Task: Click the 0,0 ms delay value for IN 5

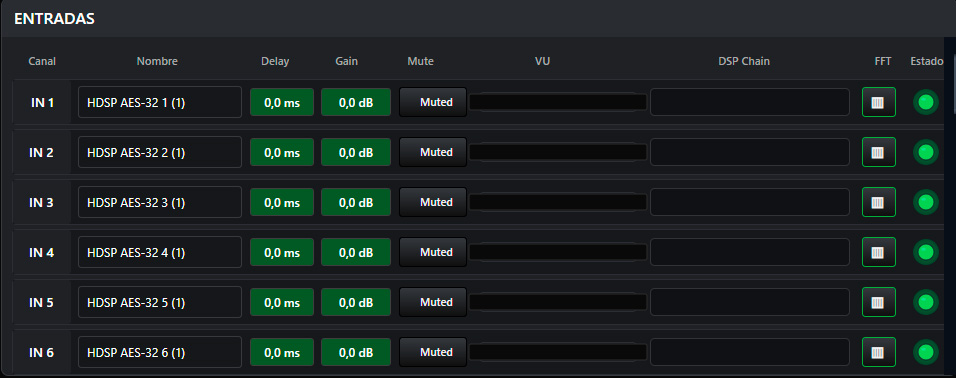Action: 282,302
